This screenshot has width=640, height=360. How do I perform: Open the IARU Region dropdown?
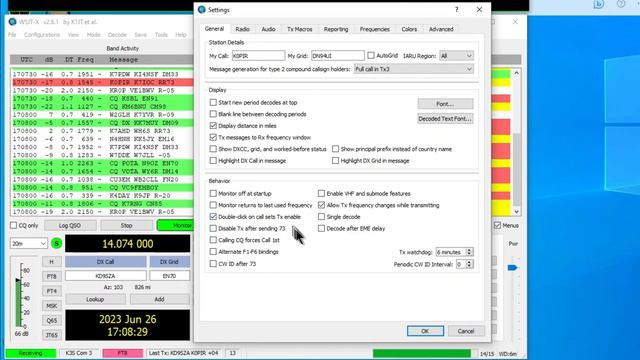pyautogui.click(x=456, y=56)
